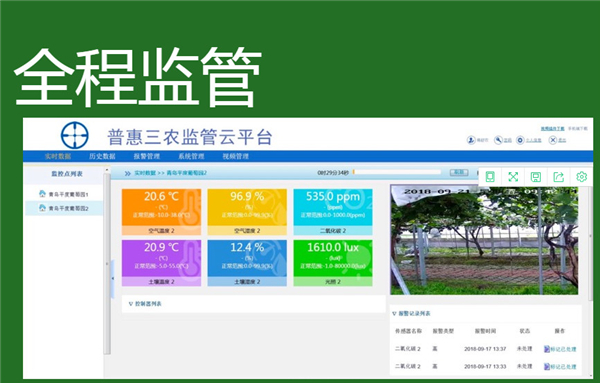Viewport: 600px width, 383px height.
Task: Click the green tablet device icon
Action: (x=490, y=177)
